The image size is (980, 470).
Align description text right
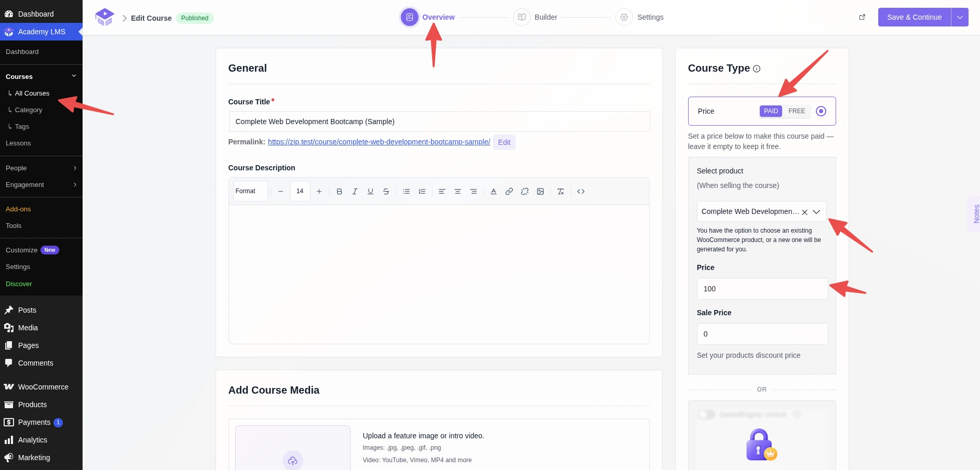473,192
